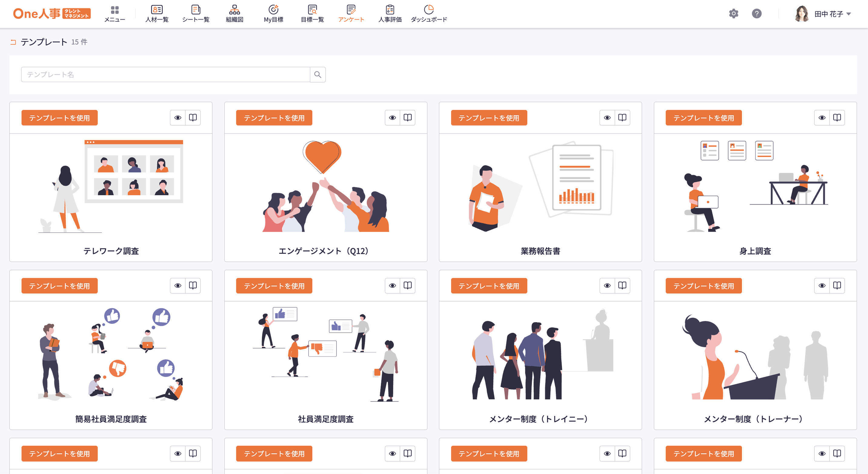The width and height of the screenshot is (868, 474).
Task: Preview 社員満足度調査 using eye icon
Action: [392, 285]
